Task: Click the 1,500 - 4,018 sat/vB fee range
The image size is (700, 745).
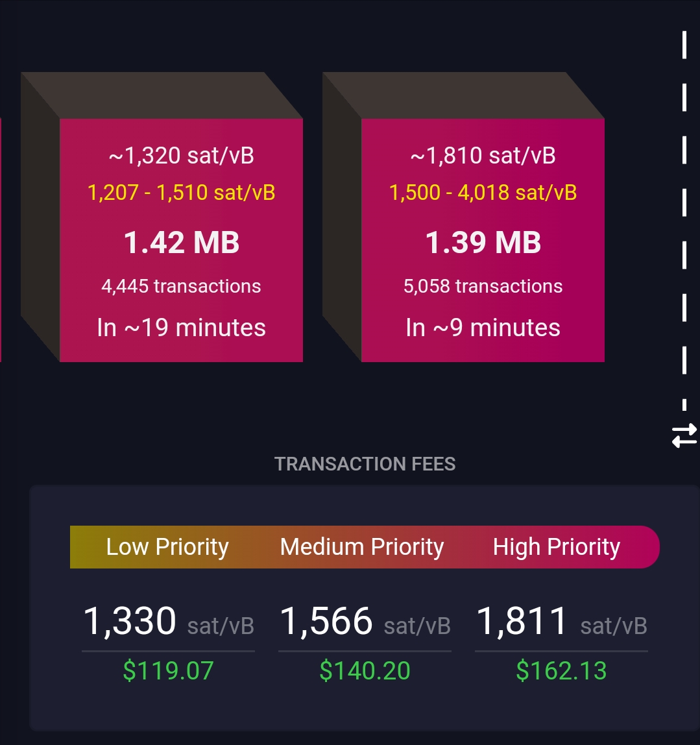Action: pos(483,193)
